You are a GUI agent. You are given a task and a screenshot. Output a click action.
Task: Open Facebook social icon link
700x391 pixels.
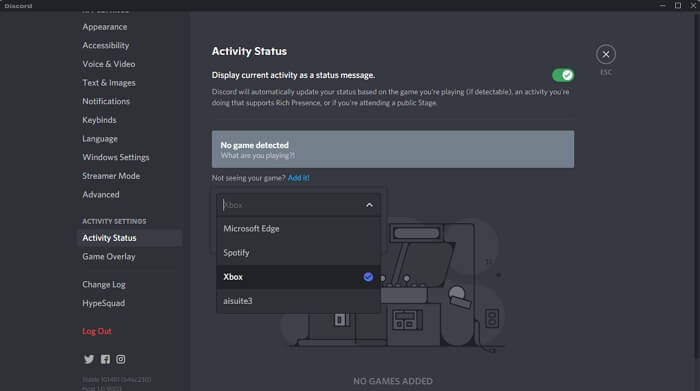tap(105, 359)
